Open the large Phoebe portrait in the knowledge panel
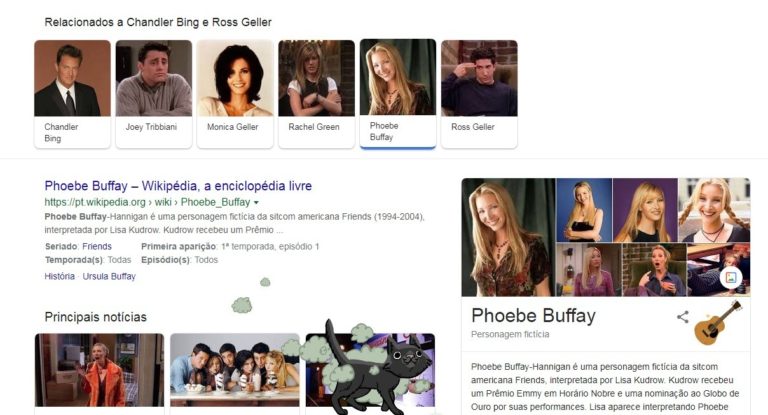768x415 pixels. coord(508,237)
